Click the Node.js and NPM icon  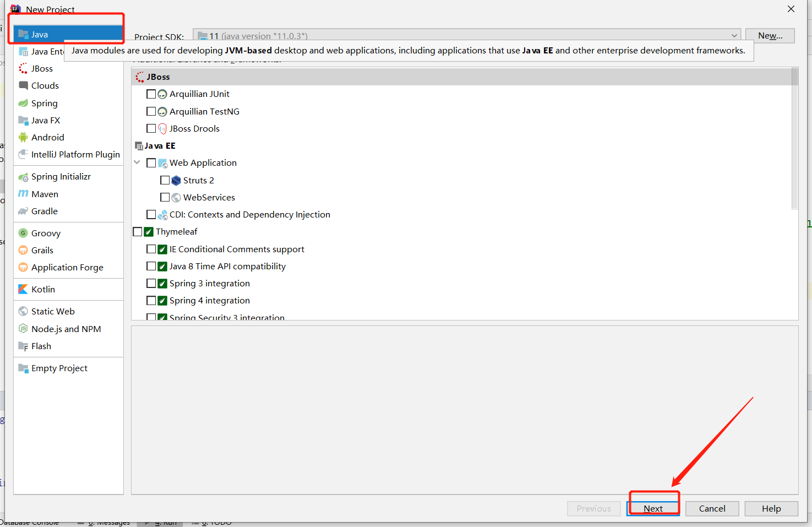pyautogui.click(x=23, y=329)
